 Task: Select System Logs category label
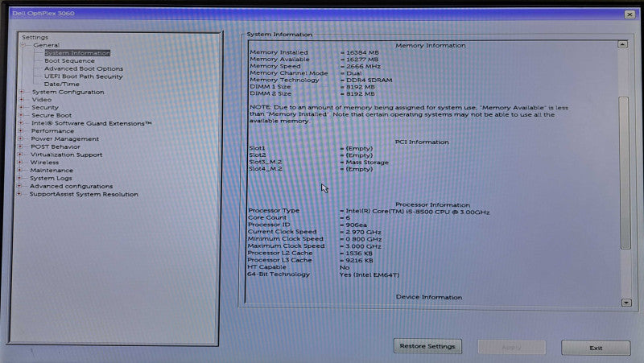point(51,178)
